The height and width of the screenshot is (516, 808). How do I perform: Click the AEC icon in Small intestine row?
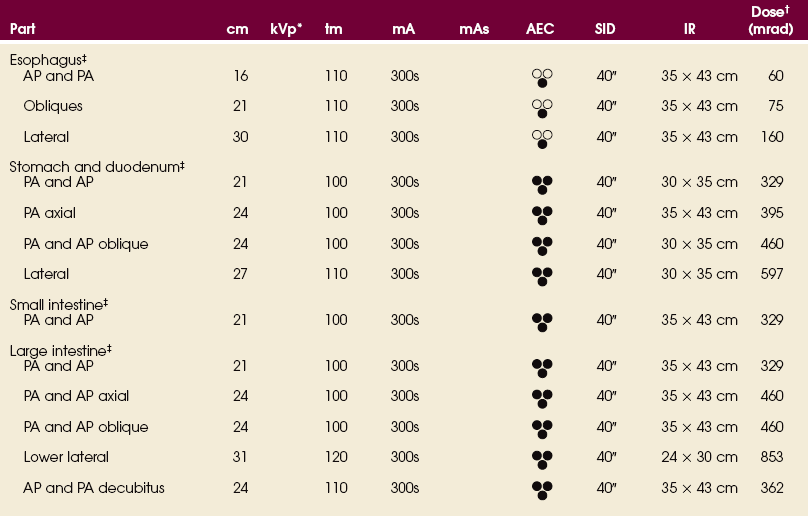542,322
